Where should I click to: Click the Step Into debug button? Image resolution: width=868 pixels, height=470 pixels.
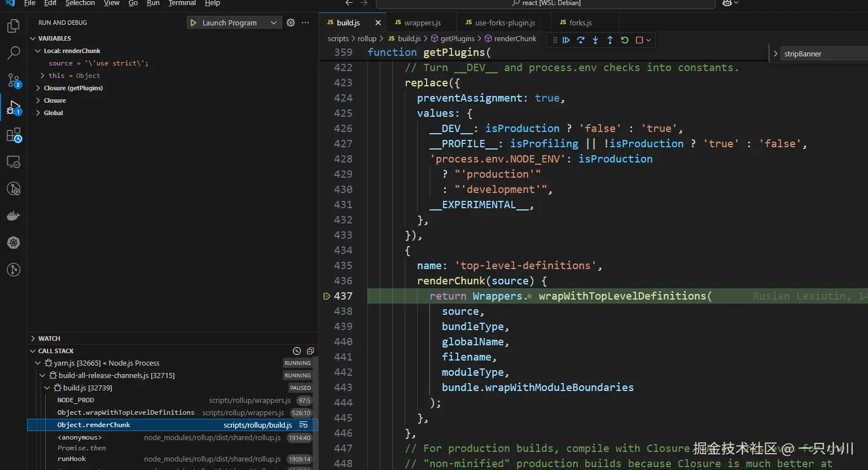point(595,40)
